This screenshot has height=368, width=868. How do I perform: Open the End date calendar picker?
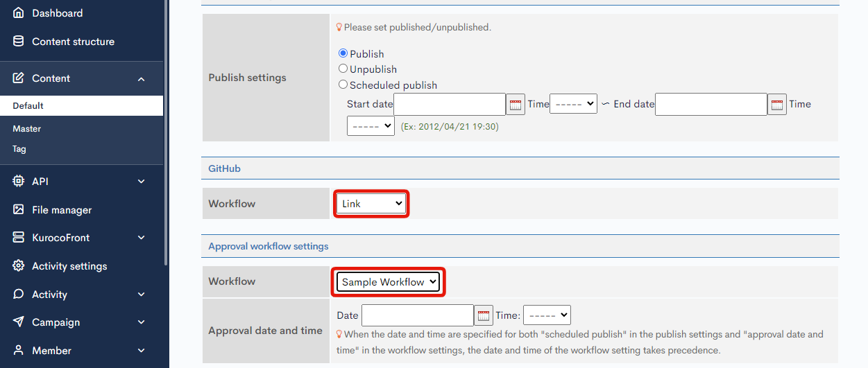point(777,105)
